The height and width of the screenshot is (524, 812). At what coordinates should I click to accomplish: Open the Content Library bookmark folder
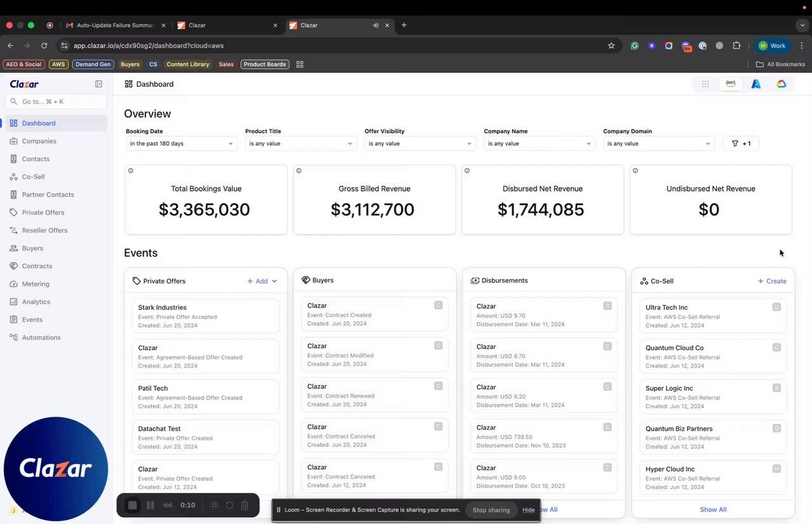pyautogui.click(x=188, y=64)
